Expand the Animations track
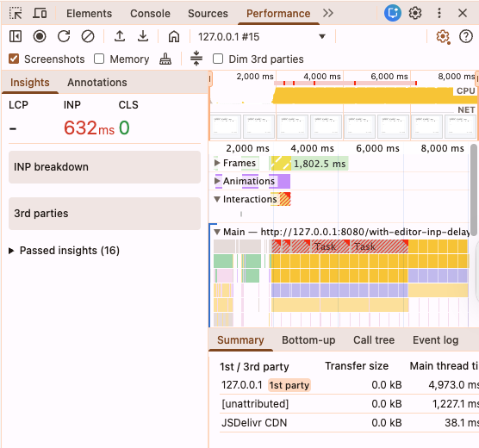This screenshot has width=479, height=448. [217, 181]
